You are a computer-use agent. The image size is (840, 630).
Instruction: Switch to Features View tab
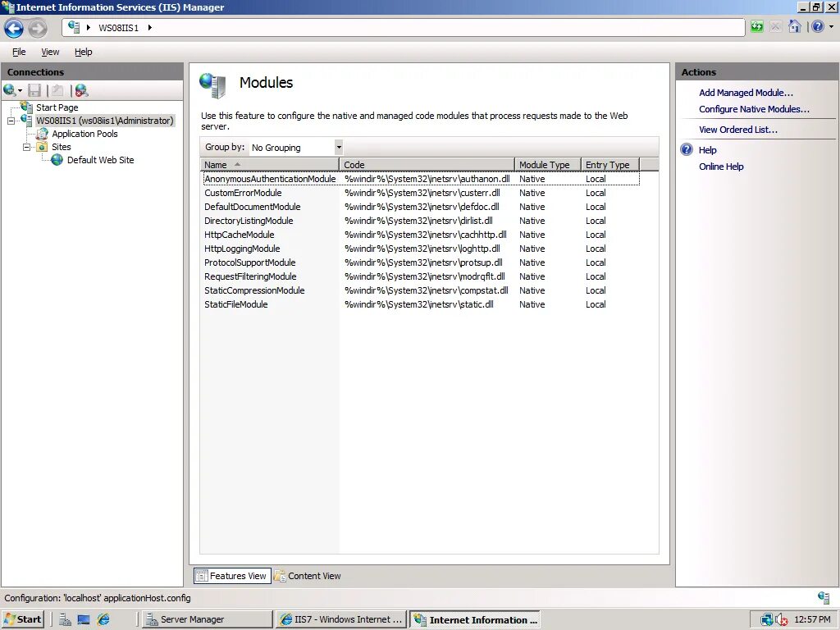tap(232, 576)
